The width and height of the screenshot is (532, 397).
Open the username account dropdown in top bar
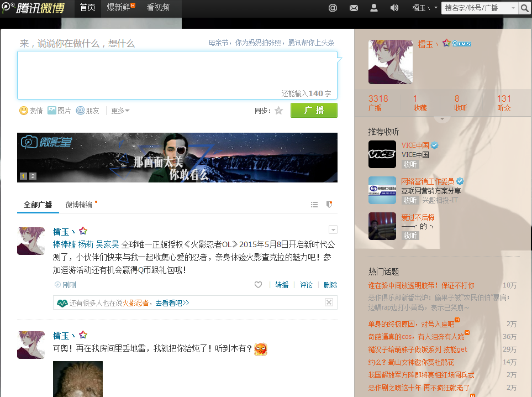(x=424, y=8)
